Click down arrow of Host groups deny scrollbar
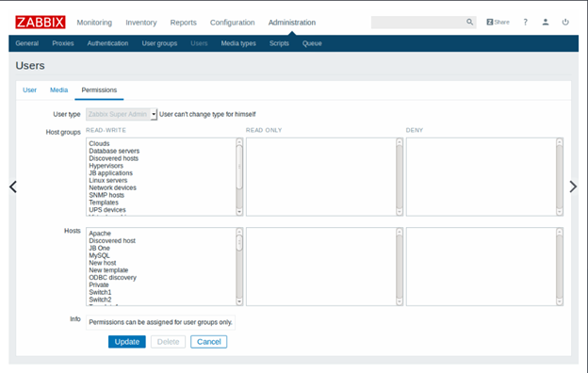Image resolution: width=588 pixels, height=373 pixels. point(560,212)
